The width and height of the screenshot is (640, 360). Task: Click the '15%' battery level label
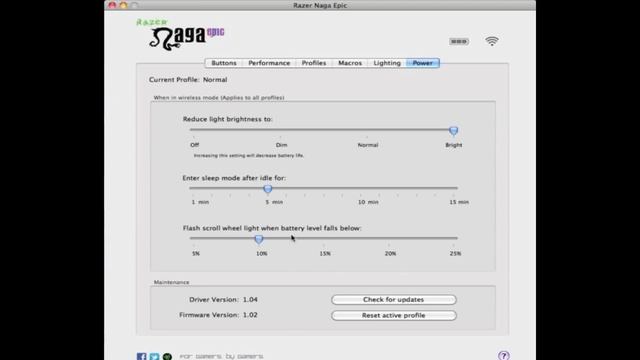click(x=325, y=253)
